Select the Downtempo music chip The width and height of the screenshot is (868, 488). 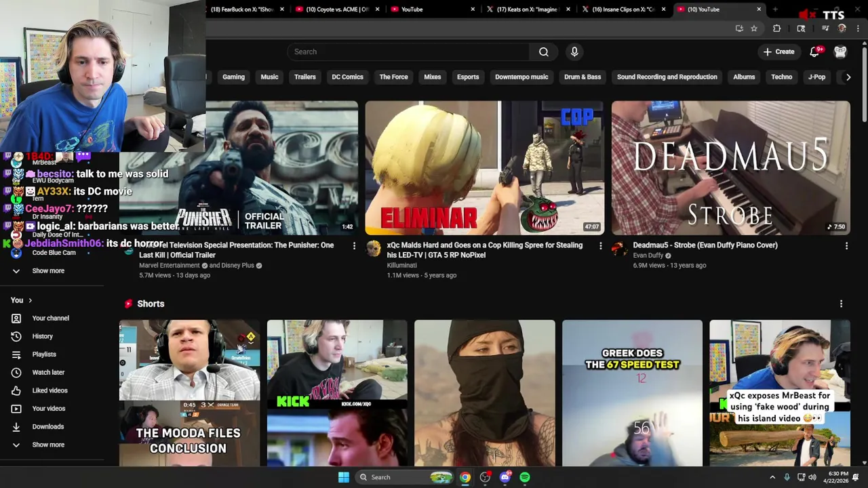(521, 77)
